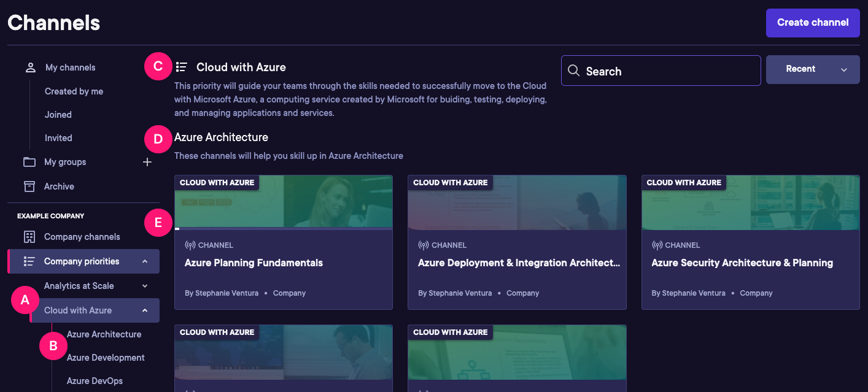The image size is (868, 392).
Task: Click the Azure Deployment & Integration card thumbnail
Action: coord(517,202)
